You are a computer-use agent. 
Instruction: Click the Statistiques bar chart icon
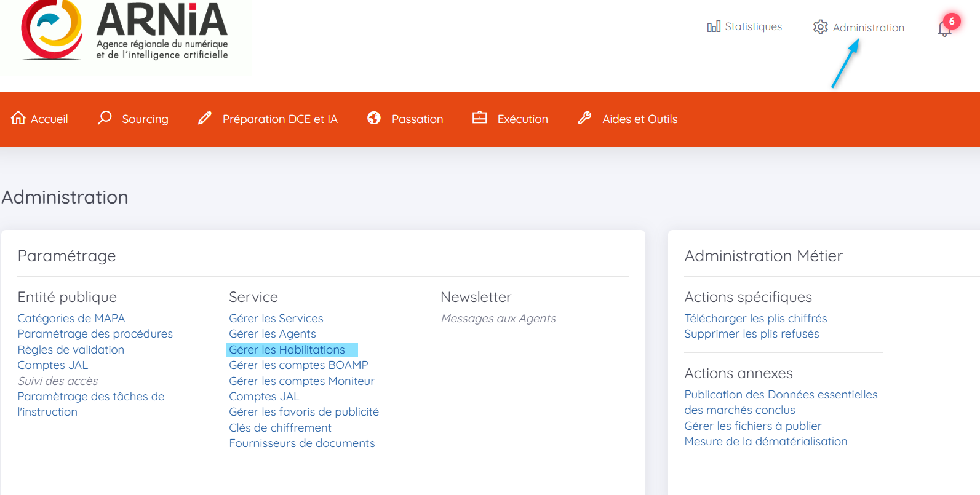[714, 26]
